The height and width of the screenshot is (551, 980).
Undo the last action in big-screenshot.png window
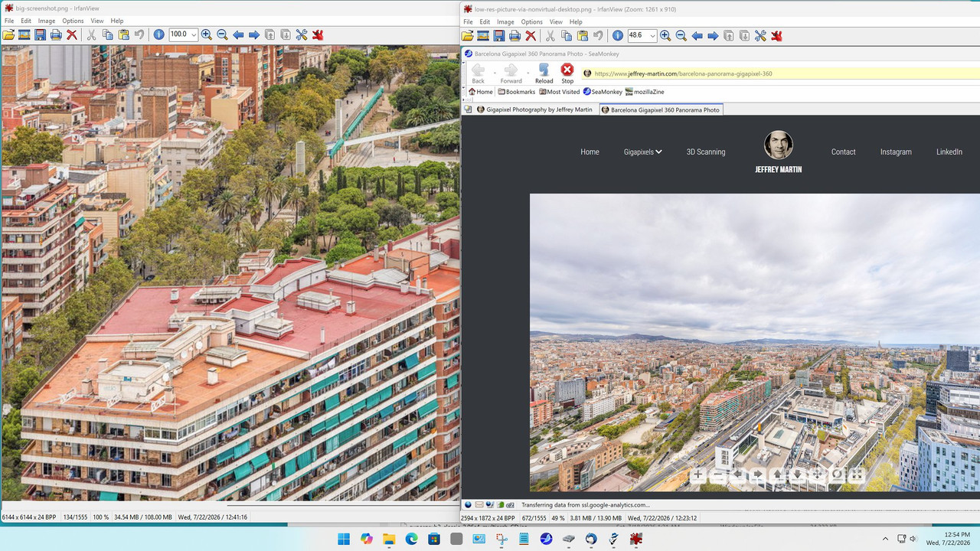139,34
